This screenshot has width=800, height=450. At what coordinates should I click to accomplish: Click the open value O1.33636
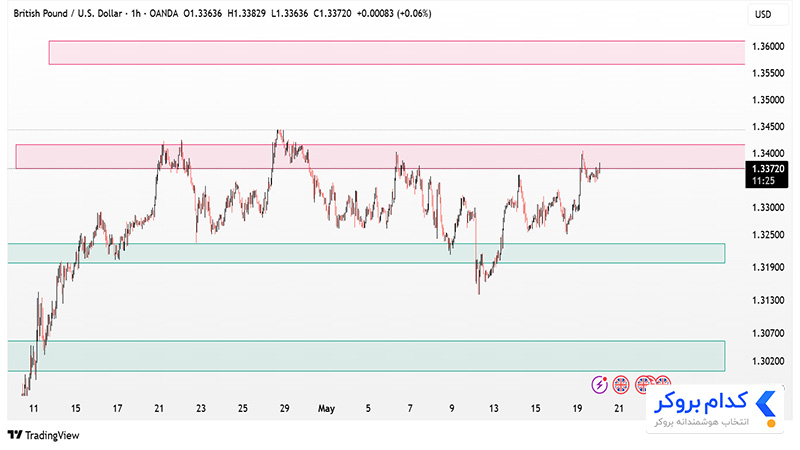coord(203,14)
